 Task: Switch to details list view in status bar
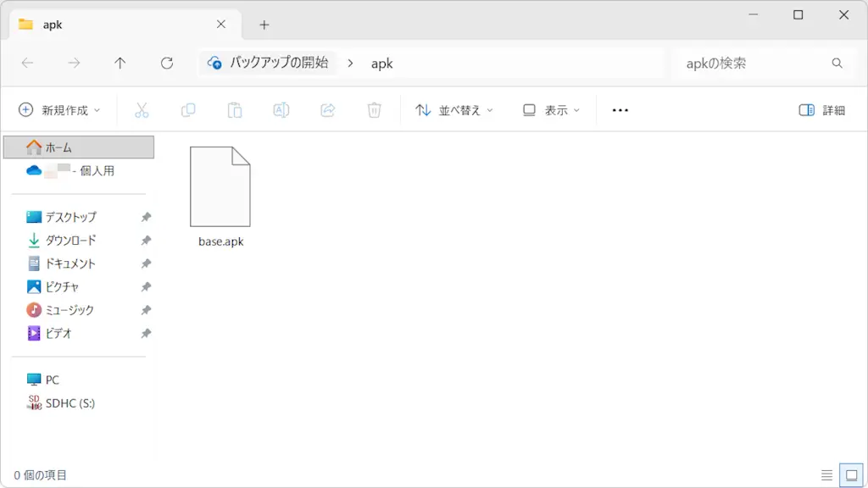826,475
